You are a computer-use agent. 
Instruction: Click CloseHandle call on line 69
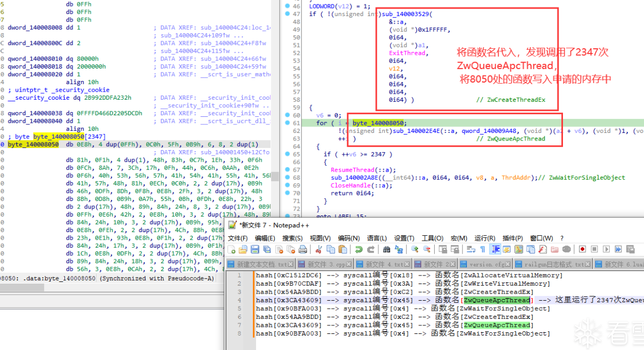(351, 185)
